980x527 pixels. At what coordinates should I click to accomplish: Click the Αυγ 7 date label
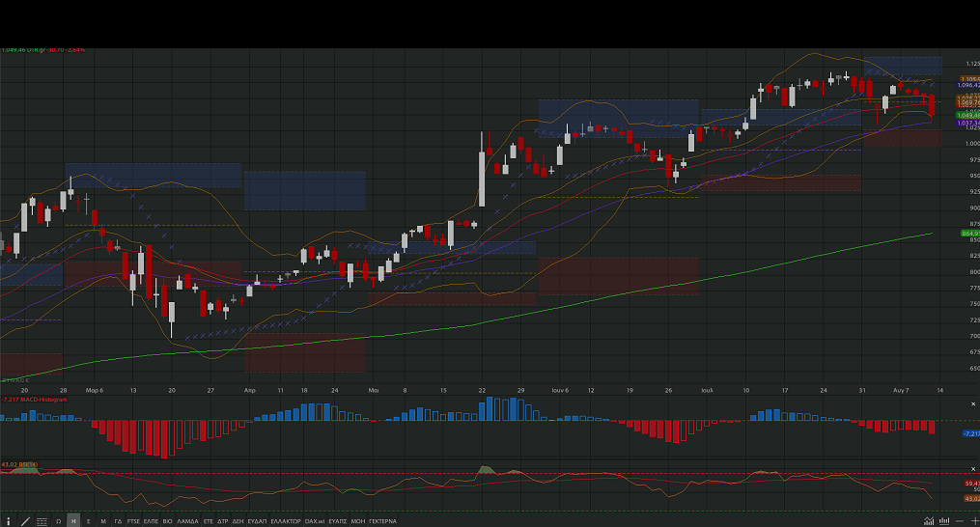tap(901, 390)
